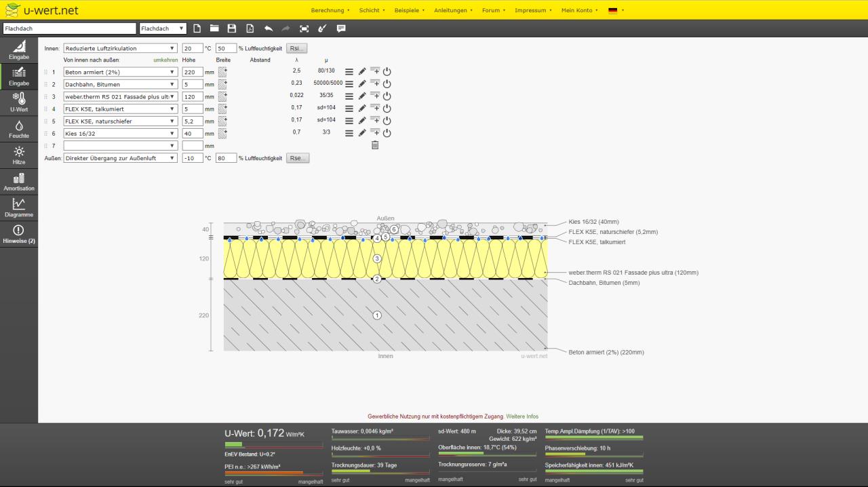Open the Amortisation sidebar panel

(x=19, y=182)
